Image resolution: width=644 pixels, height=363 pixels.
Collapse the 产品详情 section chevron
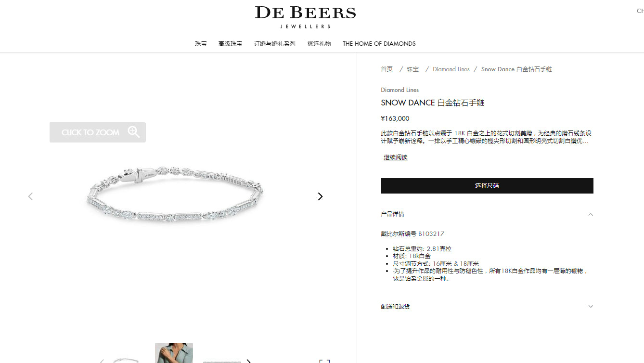tap(591, 214)
